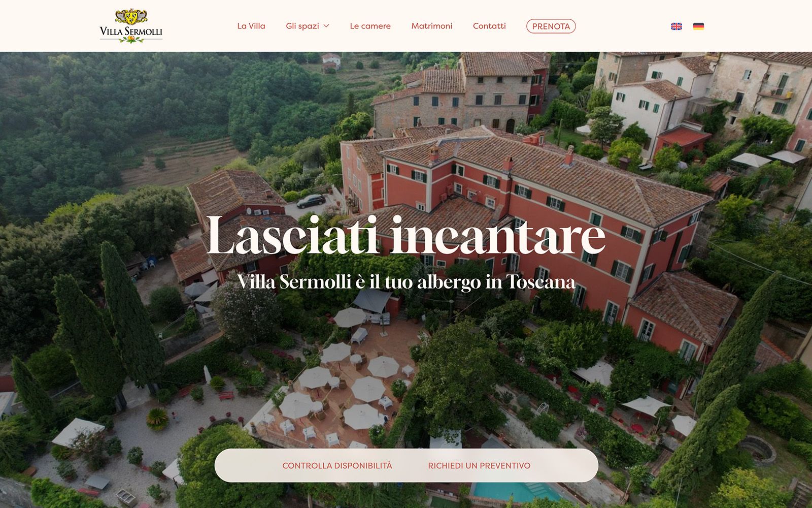The image size is (812, 508).
Task: Navigate to Contatti
Action: (489, 26)
